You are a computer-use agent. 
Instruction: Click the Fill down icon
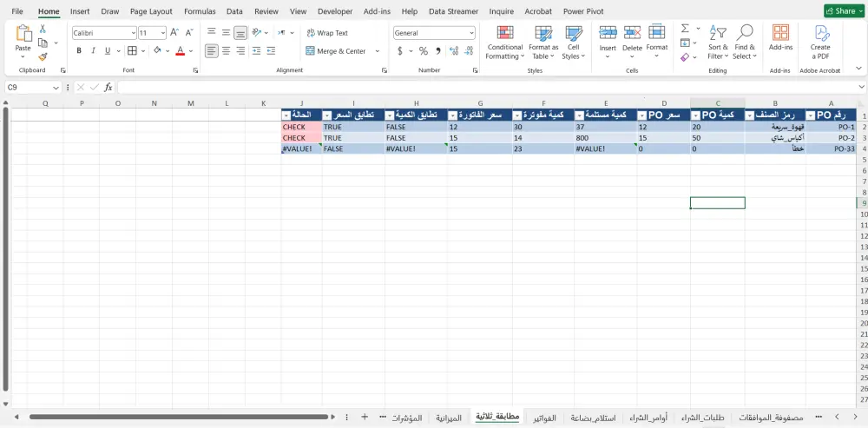(x=686, y=43)
